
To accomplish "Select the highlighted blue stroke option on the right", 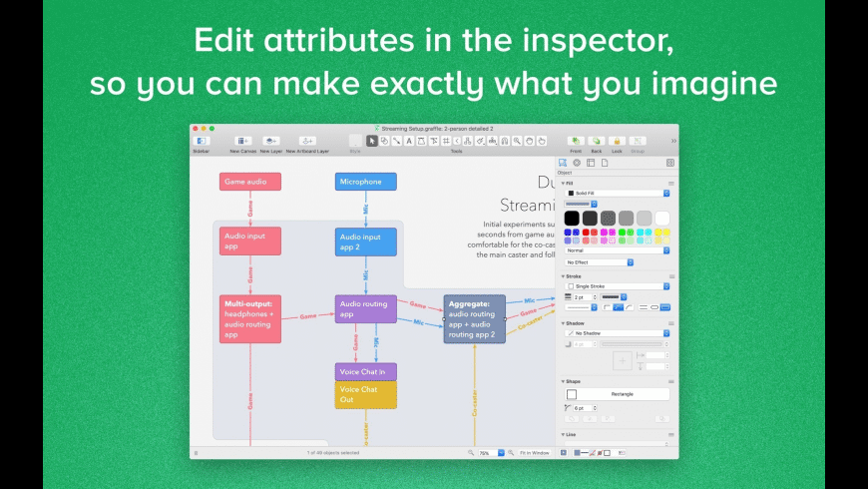I will tap(665, 307).
